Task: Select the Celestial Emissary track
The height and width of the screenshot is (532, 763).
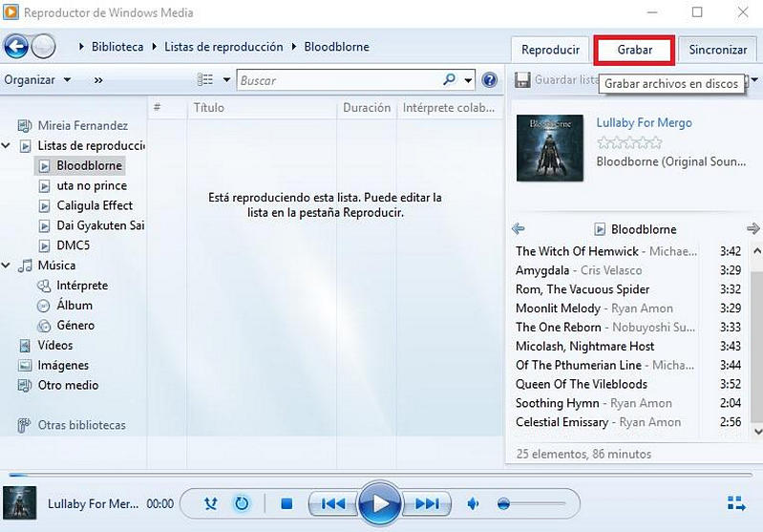Action: [628, 422]
